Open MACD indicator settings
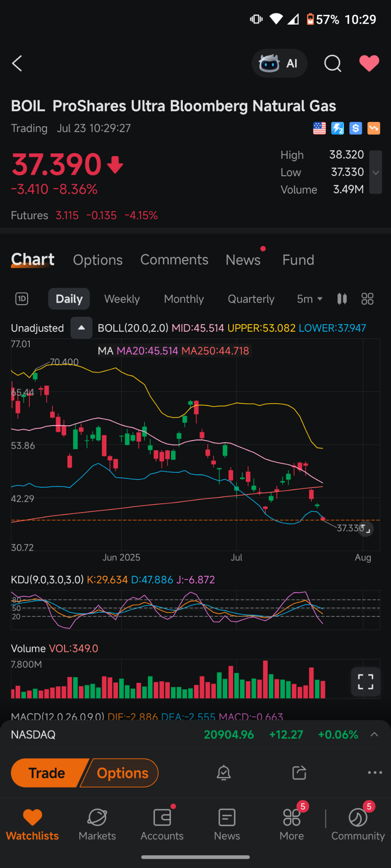 147,717
